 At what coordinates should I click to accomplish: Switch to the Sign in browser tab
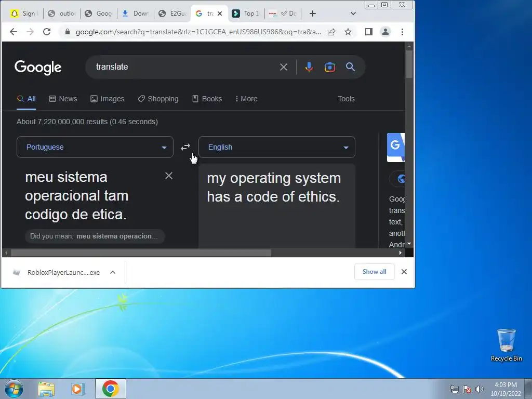24,14
